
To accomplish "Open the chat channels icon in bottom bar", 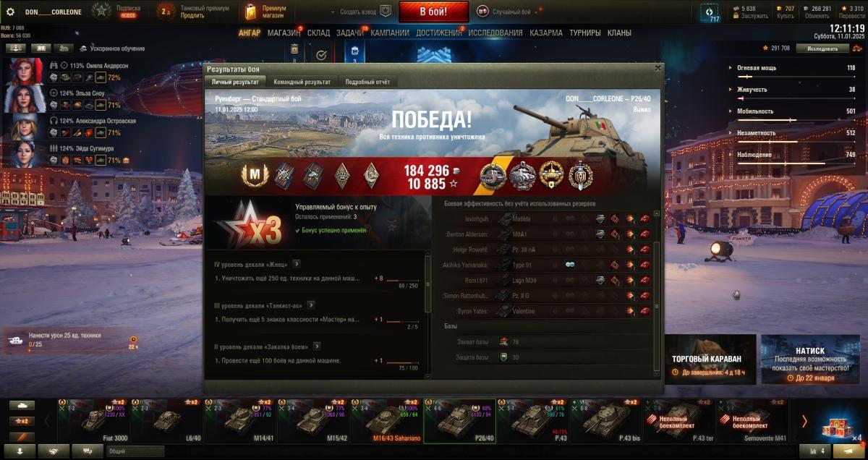I will point(87,451).
